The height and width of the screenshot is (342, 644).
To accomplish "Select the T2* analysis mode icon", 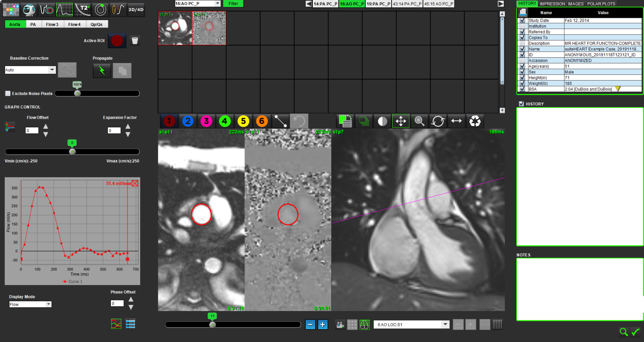I will (x=83, y=9).
